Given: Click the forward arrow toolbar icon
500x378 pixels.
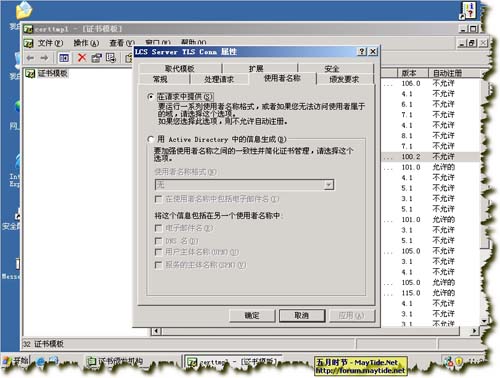Looking at the screenshot, I should 44,58.
